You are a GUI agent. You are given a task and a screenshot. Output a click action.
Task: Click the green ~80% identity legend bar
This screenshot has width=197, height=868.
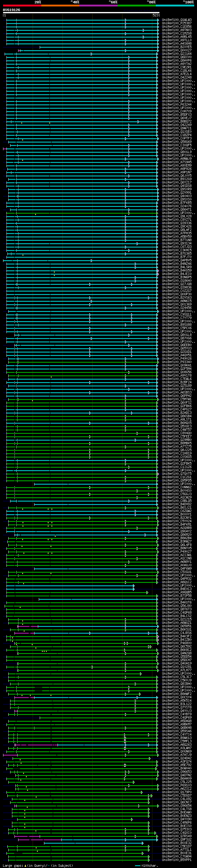137,6
